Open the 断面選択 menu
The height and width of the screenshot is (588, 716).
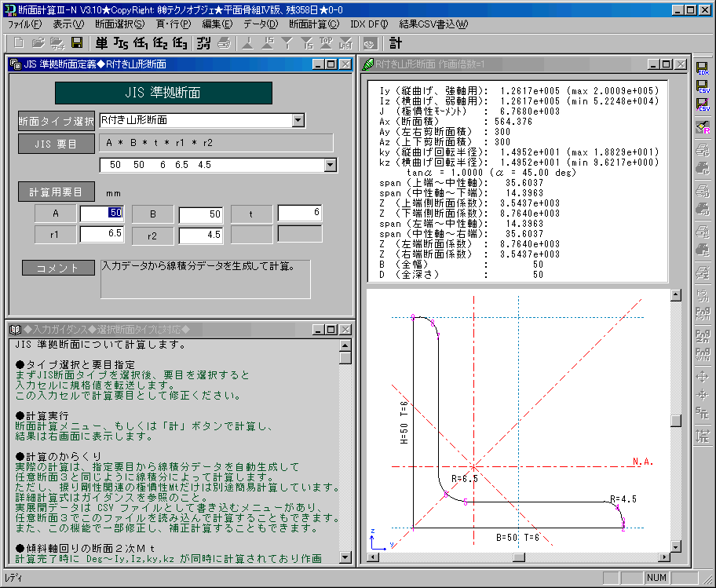pos(120,24)
